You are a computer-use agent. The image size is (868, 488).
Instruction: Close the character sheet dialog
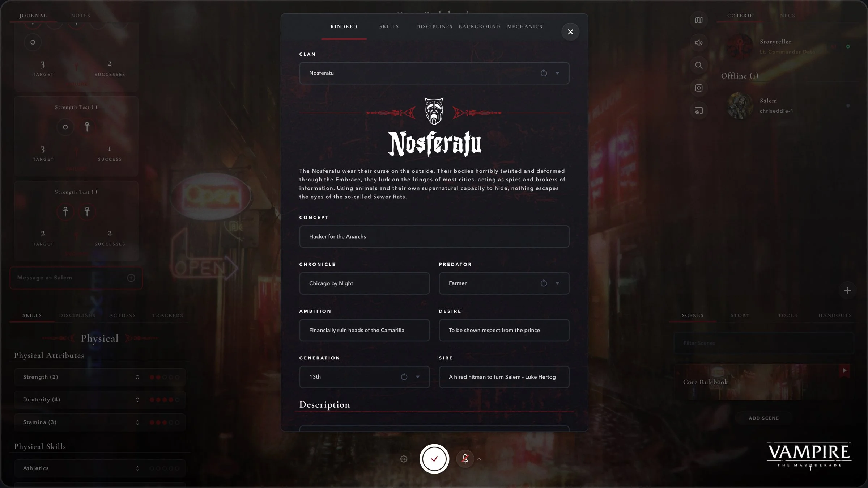pos(570,32)
